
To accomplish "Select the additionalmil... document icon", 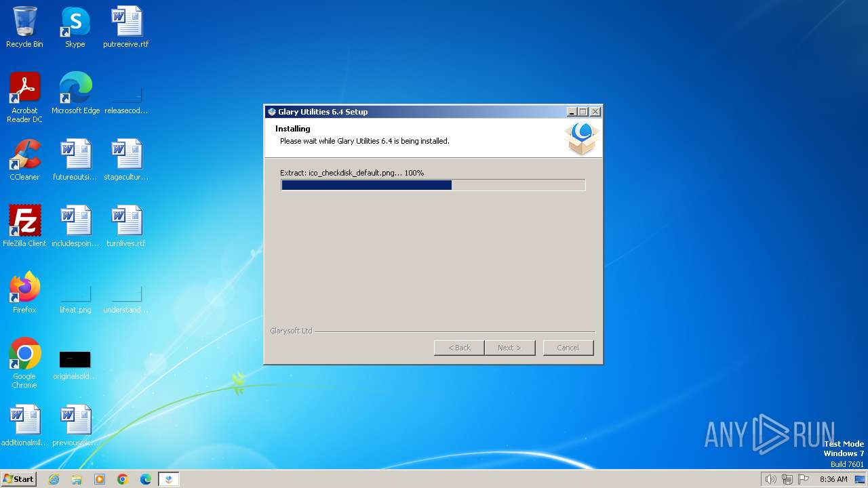I will [24, 426].
